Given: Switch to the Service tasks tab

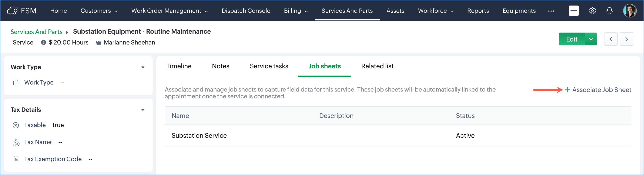Looking at the screenshot, I should pyautogui.click(x=269, y=66).
